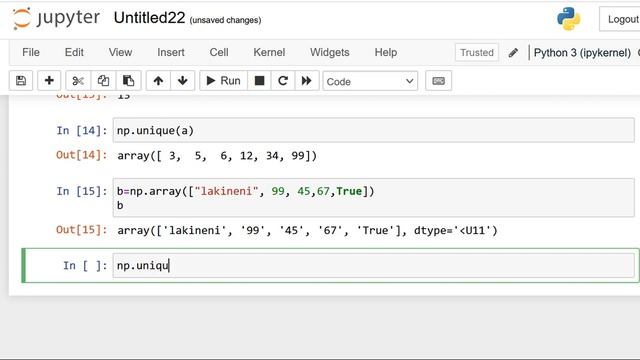Viewport: 640px width, 360px height.
Task: Click the array([ 3, 5, 6, 12, 34, 99]) output
Action: (217, 156)
